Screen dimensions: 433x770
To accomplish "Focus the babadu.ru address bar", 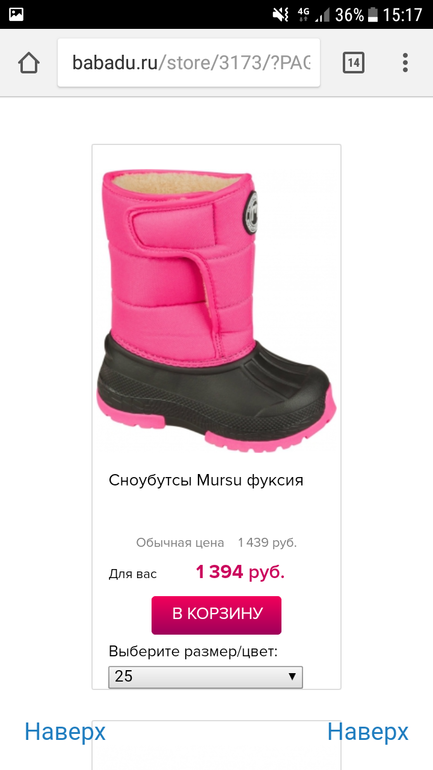I will pos(189,63).
